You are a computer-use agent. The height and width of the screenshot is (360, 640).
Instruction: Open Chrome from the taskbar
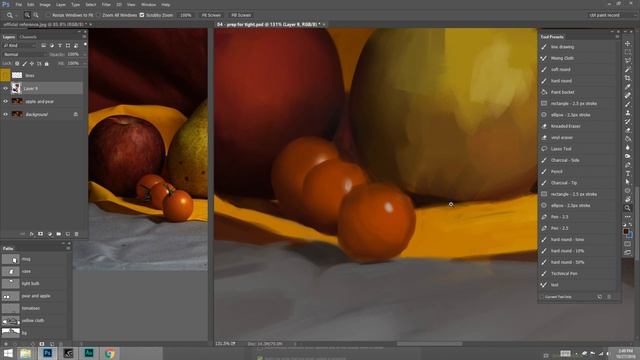[109, 353]
